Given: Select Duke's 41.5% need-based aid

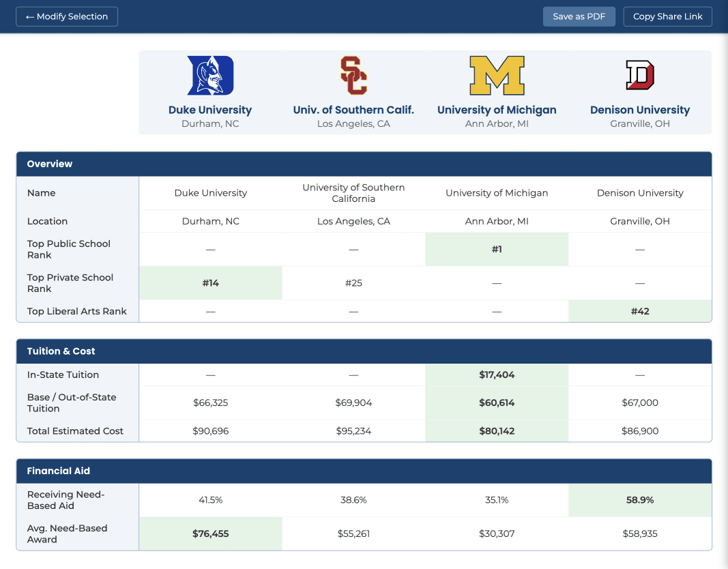Looking at the screenshot, I should click(210, 500).
